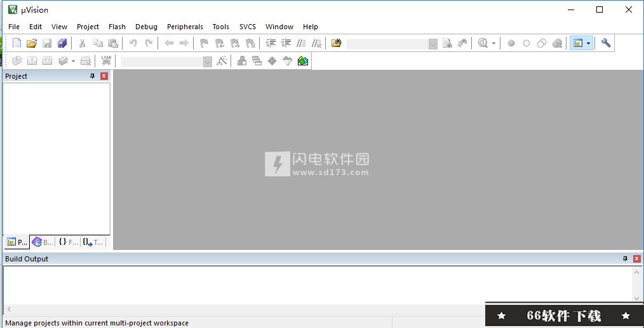Click the Rebuild all target files icon

tap(47, 61)
